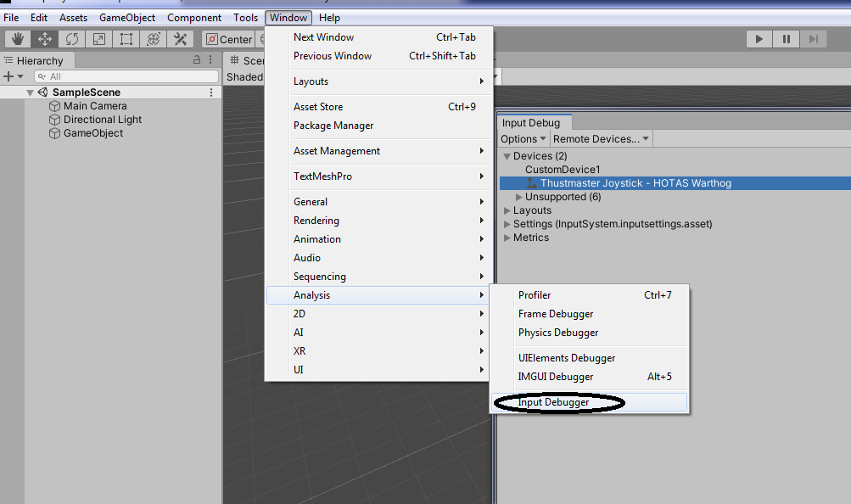851x504 pixels.
Task: Open the Tools menu
Action: click(246, 17)
